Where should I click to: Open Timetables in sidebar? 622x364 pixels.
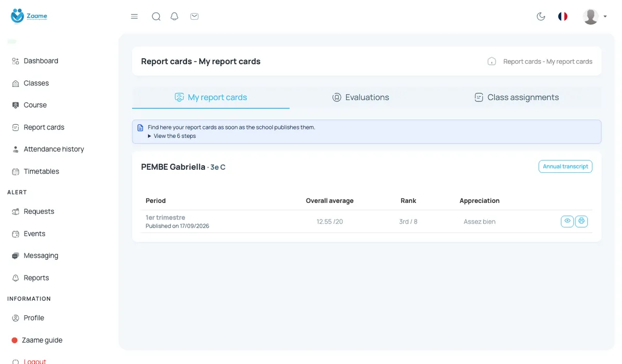(36, 171)
